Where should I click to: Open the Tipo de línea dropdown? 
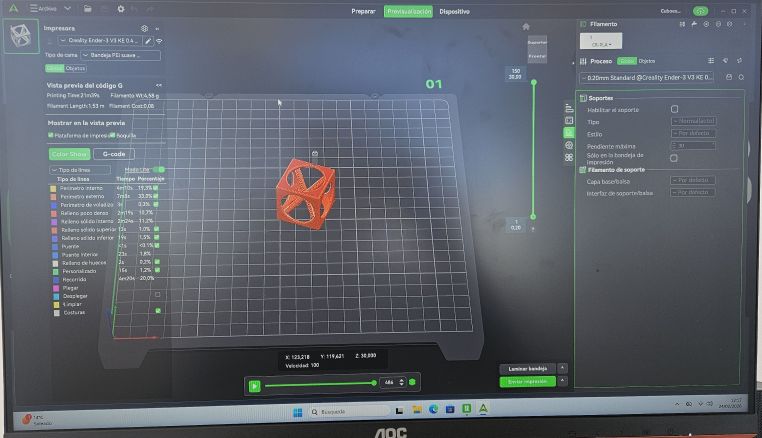80,170
